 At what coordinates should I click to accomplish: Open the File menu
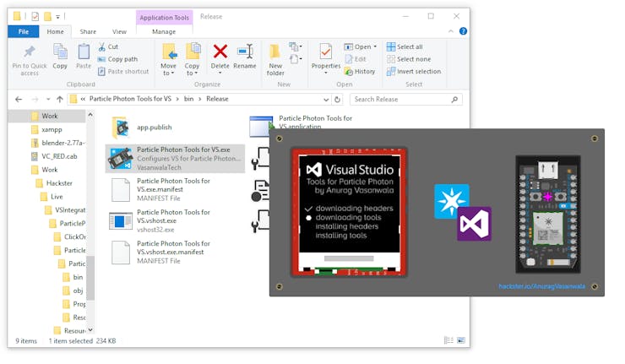coord(23,31)
